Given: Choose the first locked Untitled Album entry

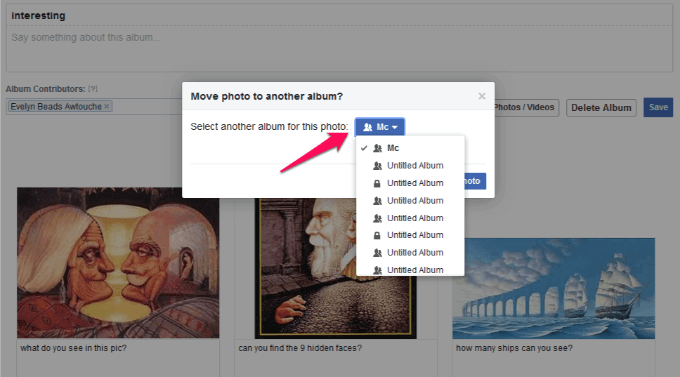Looking at the screenshot, I should (x=410, y=183).
